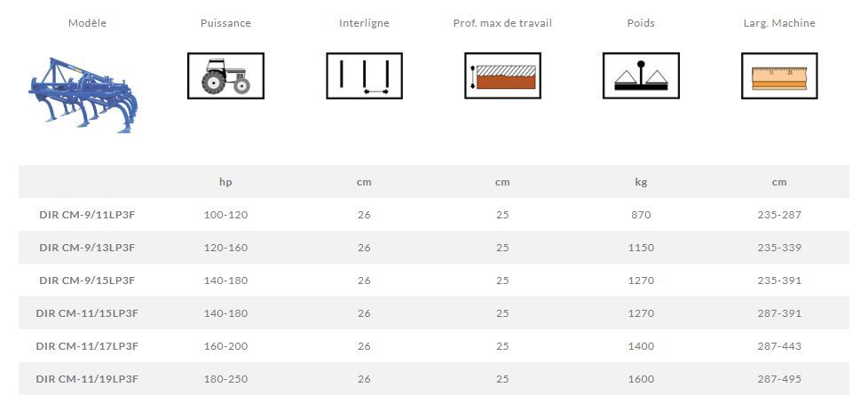
Task: Choose model DIR CM-9/15LP3F
Action: click(87, 281)
